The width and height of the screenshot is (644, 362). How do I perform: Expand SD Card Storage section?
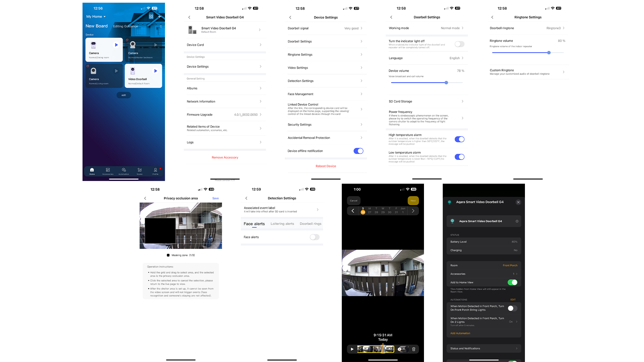[x=426, y=101]
